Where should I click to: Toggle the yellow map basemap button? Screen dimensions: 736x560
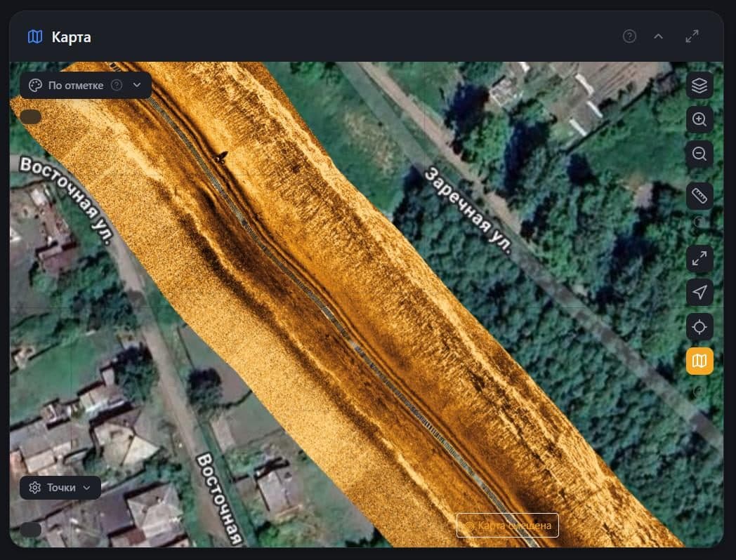pos(699,361)
